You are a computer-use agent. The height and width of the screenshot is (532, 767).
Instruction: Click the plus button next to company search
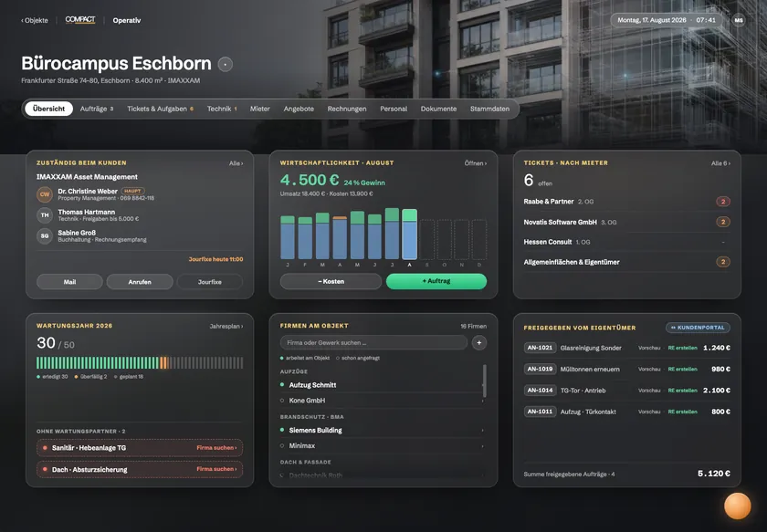pos(478,343)
